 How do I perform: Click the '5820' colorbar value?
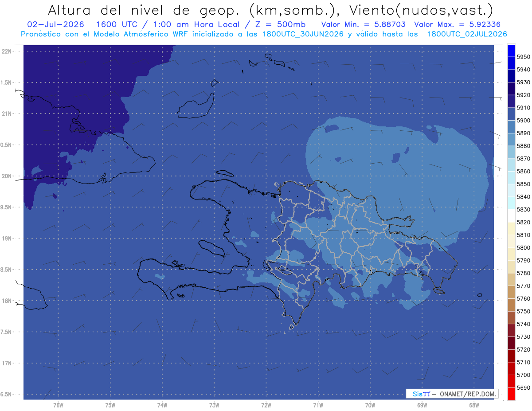pos(524,222)
